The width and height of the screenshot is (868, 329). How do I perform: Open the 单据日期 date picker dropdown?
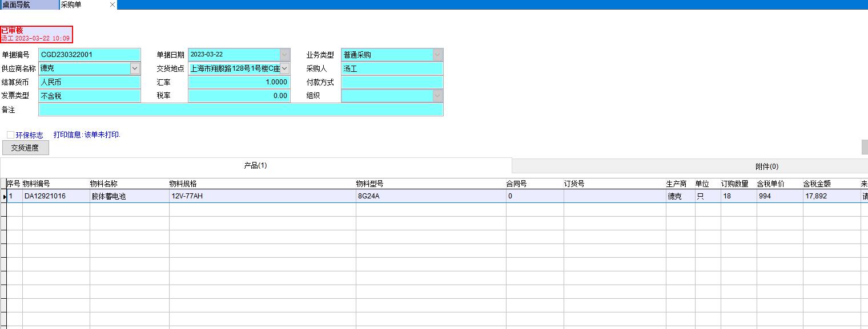[285, 55]
